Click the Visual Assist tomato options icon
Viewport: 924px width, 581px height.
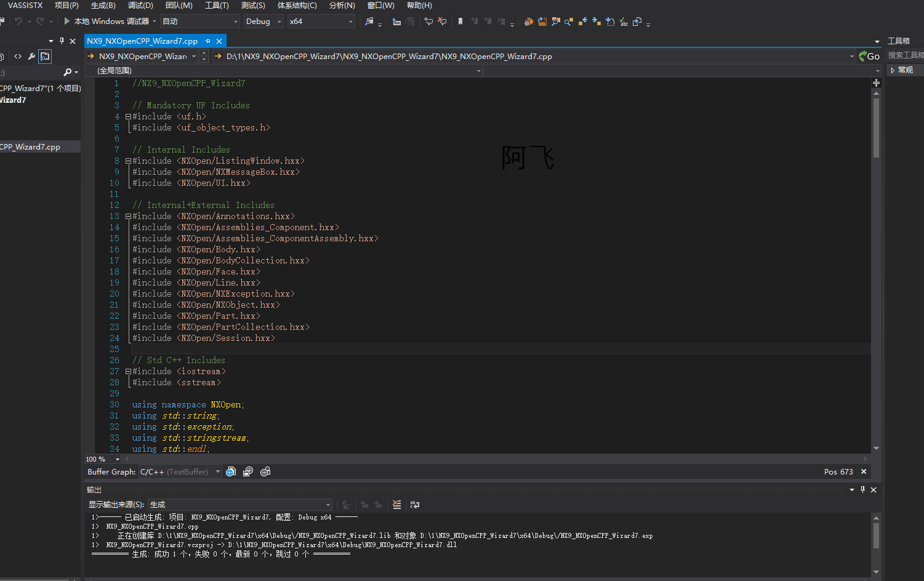pyautogui.click(x=528, y=22)
